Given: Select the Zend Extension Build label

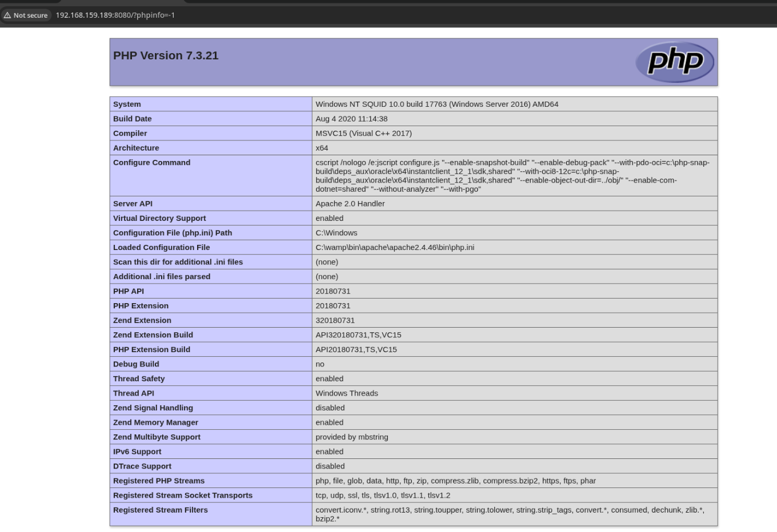Looking at the screenshot, I should coord(153,335).
